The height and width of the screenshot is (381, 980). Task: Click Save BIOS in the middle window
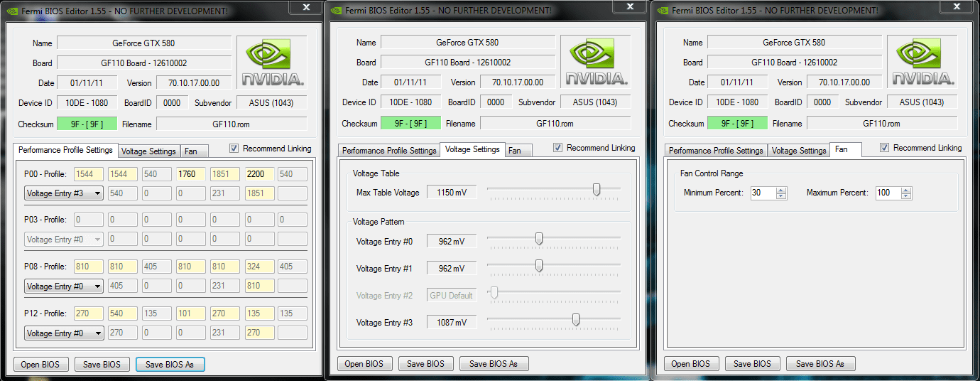pyautogui.click(x=426, y=363)
